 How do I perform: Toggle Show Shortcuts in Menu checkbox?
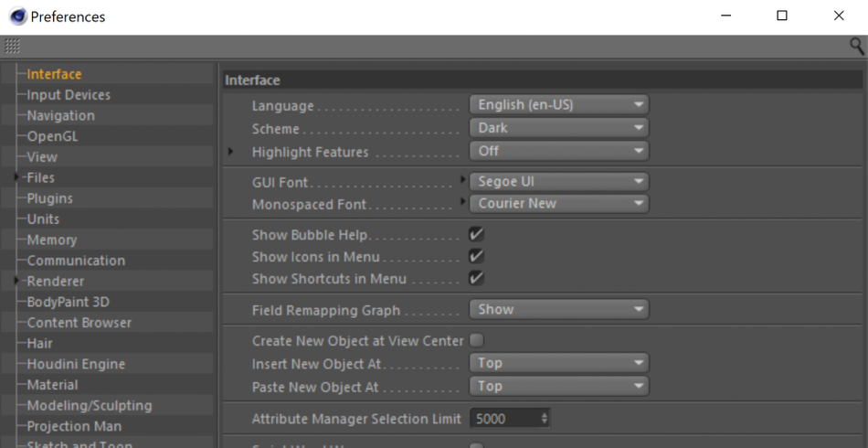[476, 278]
